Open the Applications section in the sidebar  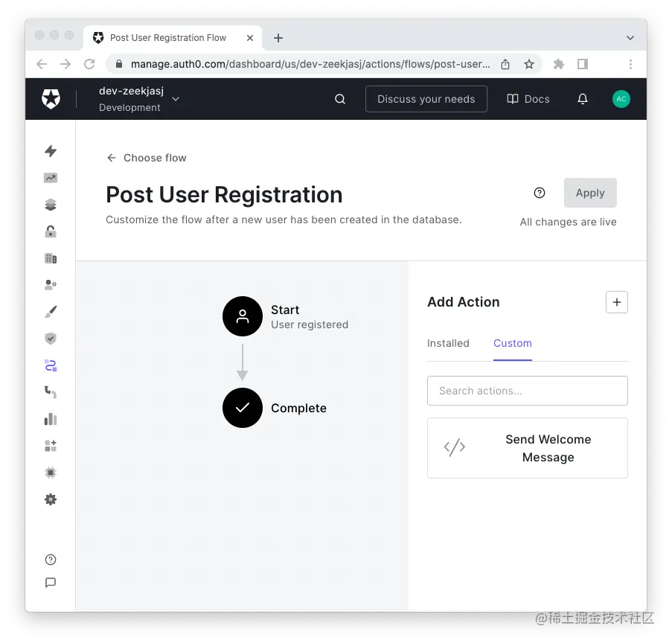51,204
